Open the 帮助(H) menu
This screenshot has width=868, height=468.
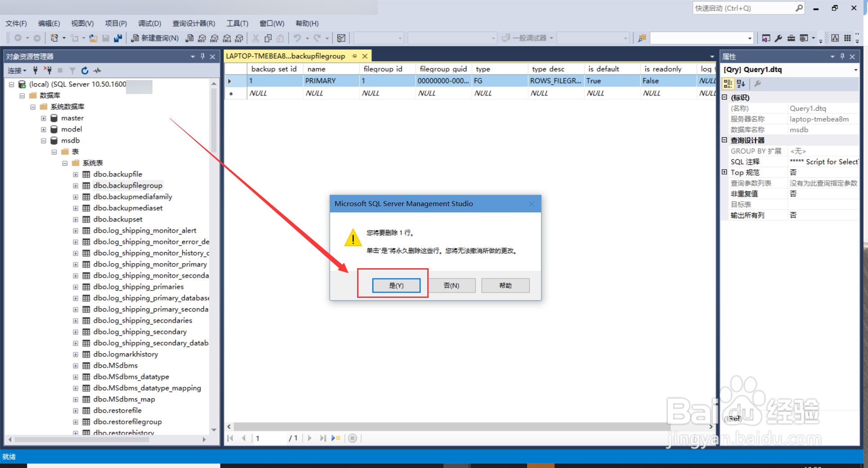tap(307, 23)
